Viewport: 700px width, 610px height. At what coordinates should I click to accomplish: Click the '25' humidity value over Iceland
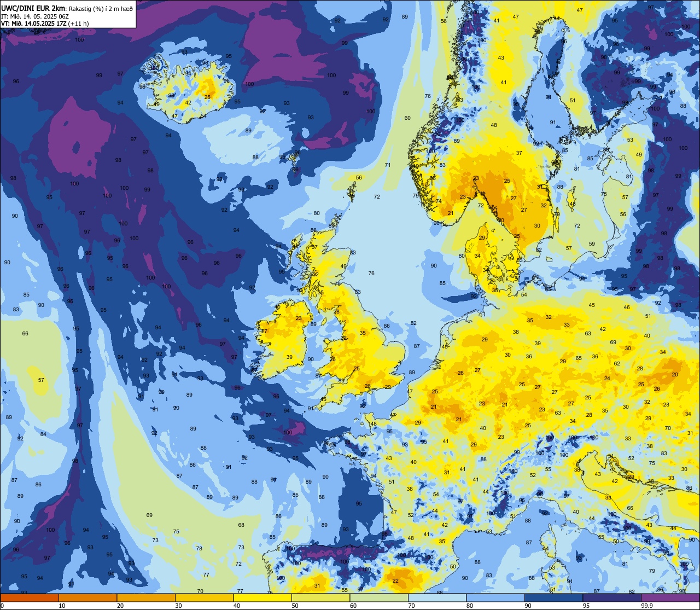[x=207, y=97]
